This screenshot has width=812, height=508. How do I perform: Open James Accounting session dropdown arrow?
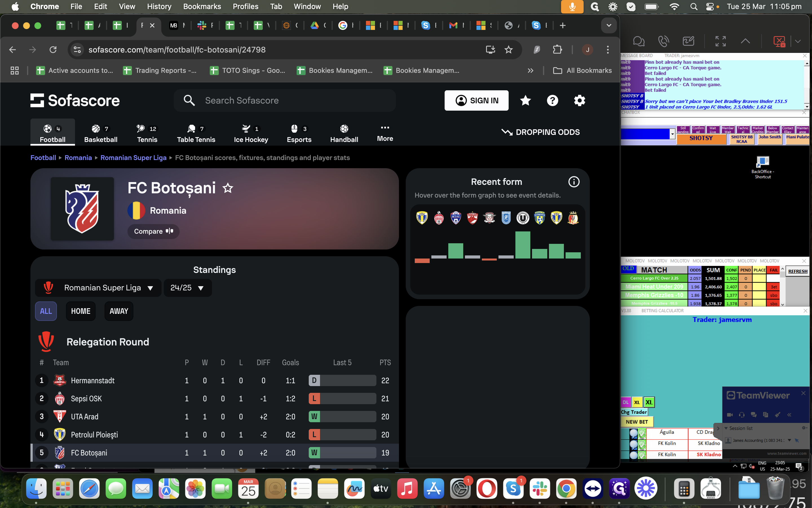[789, 440]
